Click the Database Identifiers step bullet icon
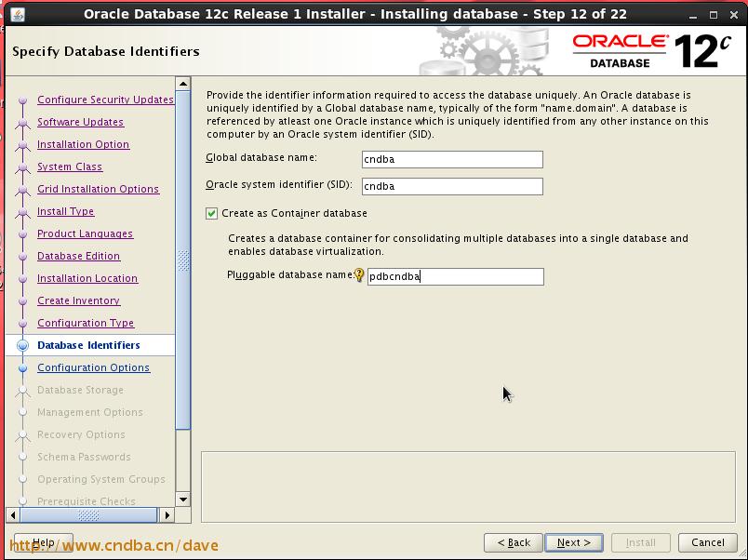 22,345
